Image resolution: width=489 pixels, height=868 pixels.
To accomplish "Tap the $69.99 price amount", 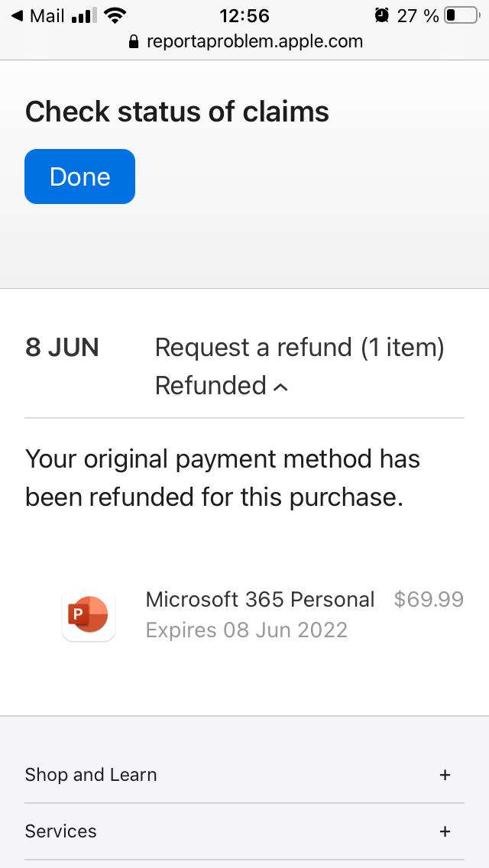I will (429, 600).
